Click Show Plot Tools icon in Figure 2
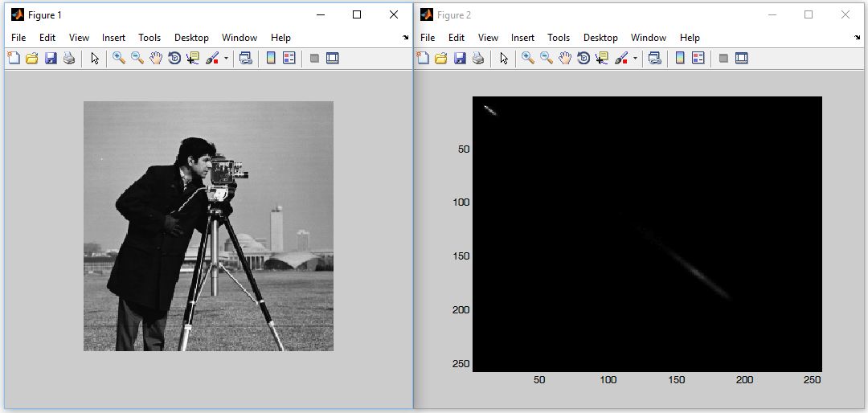This screenshot has width=868, height=413. 741,58
